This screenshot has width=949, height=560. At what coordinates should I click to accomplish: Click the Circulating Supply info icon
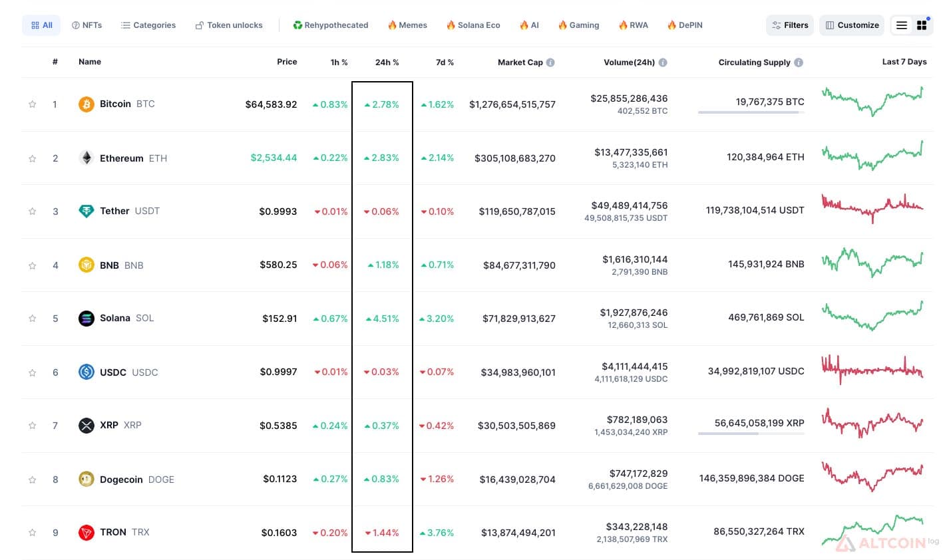pos(799,63)
